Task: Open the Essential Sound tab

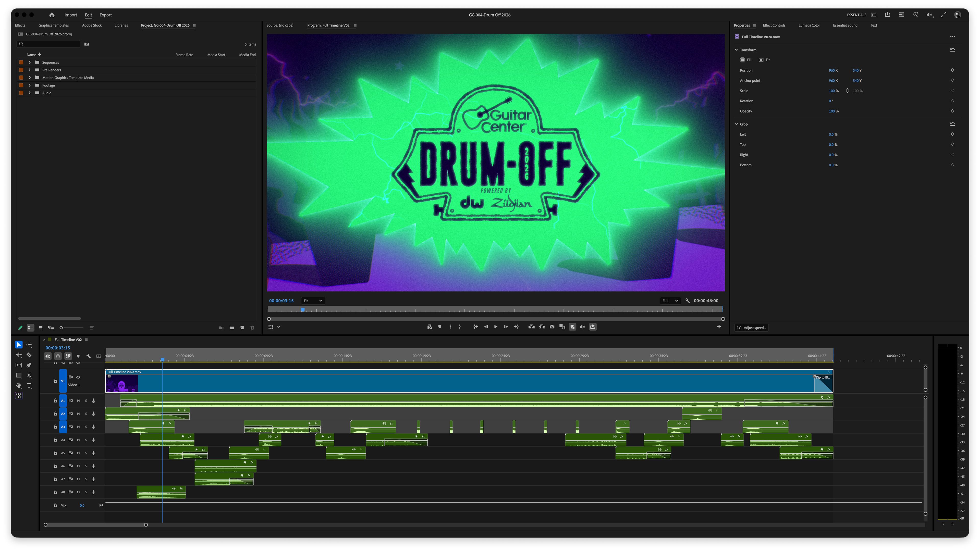Action: pos(845,26)
